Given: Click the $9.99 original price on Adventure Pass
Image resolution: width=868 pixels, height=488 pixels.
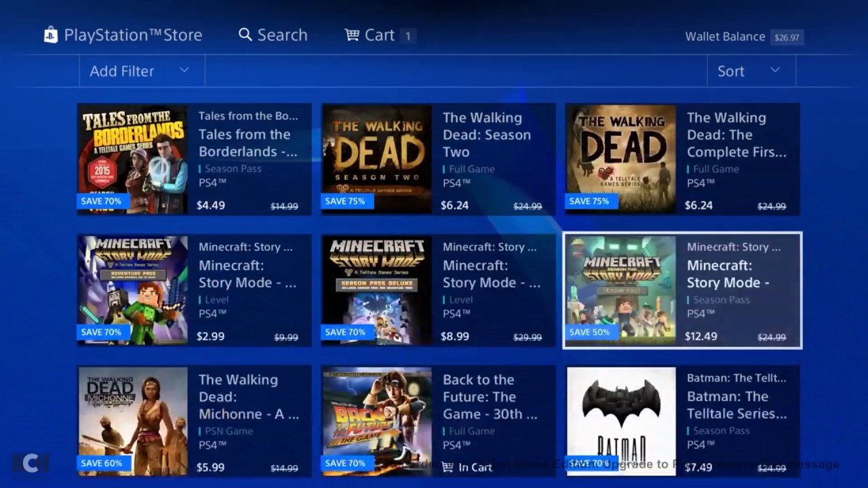Looking at the screenshot, I should [286, 338].
